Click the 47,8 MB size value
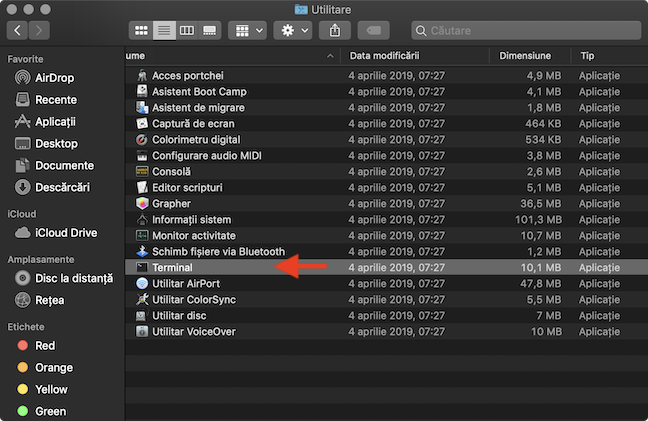The height and width of the screenshot is (421, 648). click(541, 283)
